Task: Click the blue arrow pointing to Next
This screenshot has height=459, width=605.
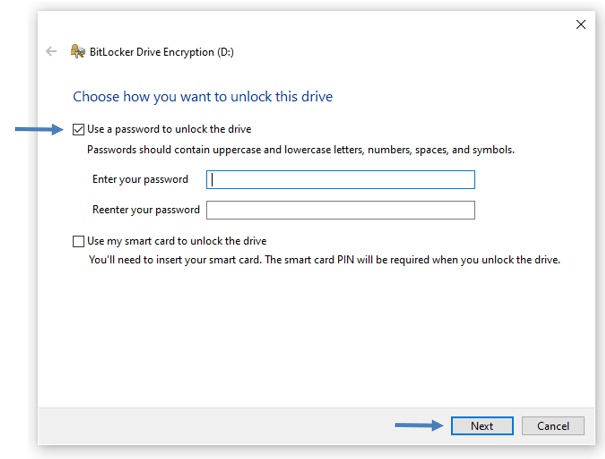Action: (x=419, y=425)
